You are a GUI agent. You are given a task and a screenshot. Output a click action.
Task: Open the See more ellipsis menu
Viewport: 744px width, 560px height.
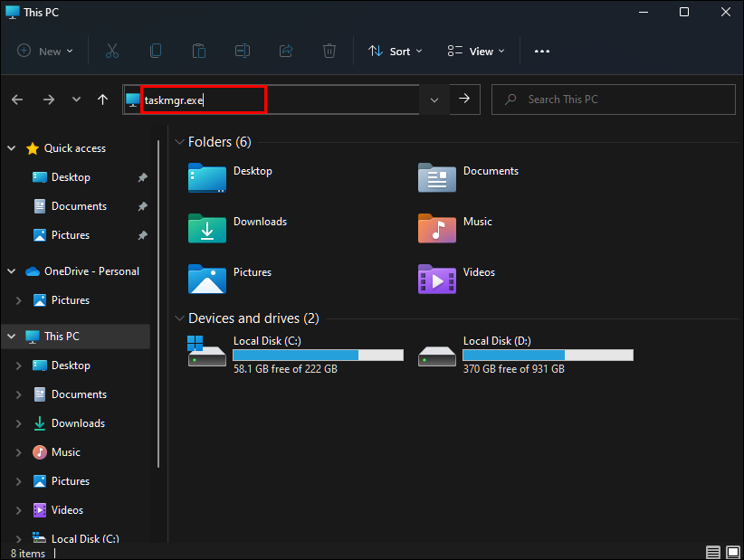(542, 52)
